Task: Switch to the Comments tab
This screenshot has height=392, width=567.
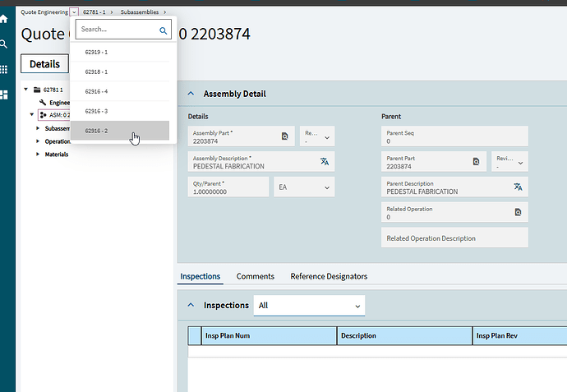Action: [x=256, y=276]
